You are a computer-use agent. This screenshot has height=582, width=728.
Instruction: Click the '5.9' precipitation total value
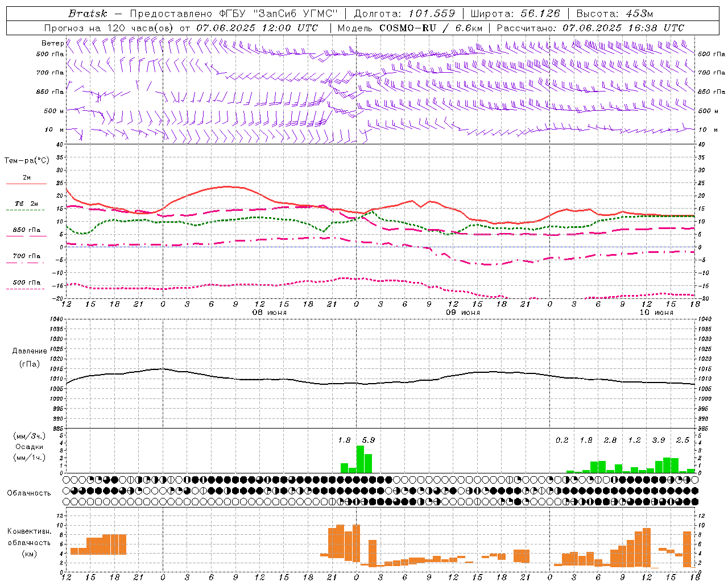pyautogui.click(x=369, y=440)
